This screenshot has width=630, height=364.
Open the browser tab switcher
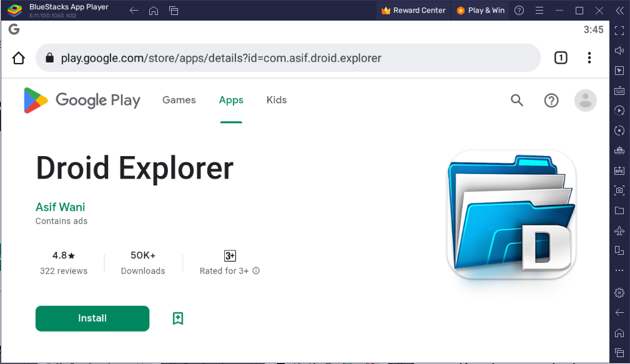click(561, 58)
